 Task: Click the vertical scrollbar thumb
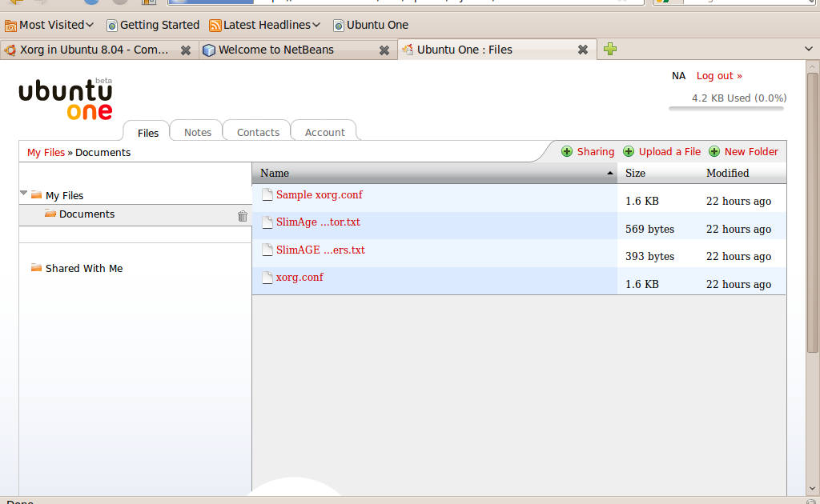tap(812, 213)
